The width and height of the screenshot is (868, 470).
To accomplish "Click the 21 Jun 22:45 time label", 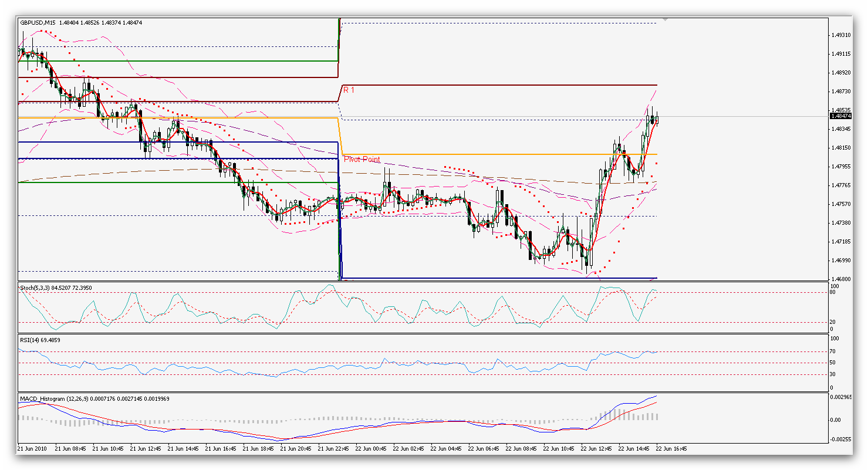I will pos(333,448).
